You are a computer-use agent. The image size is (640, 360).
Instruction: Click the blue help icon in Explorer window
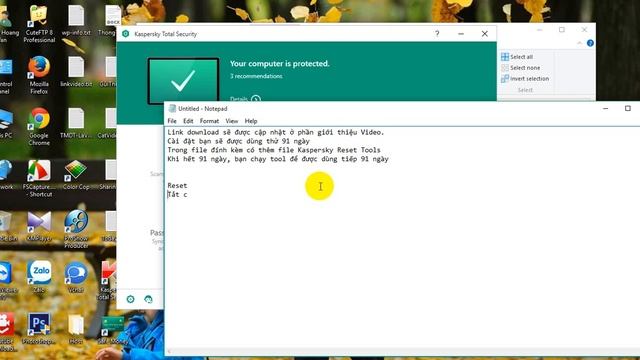tap(590, 43)
